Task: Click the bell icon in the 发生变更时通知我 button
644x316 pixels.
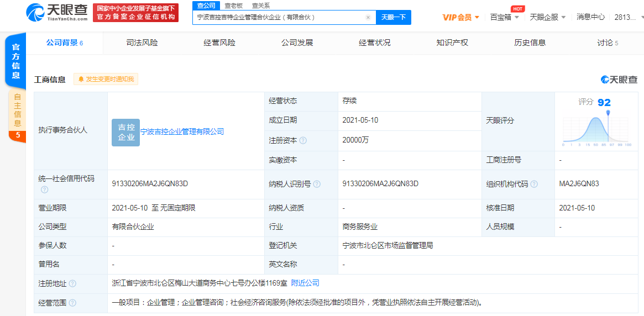Action: [x=81, y=79]
